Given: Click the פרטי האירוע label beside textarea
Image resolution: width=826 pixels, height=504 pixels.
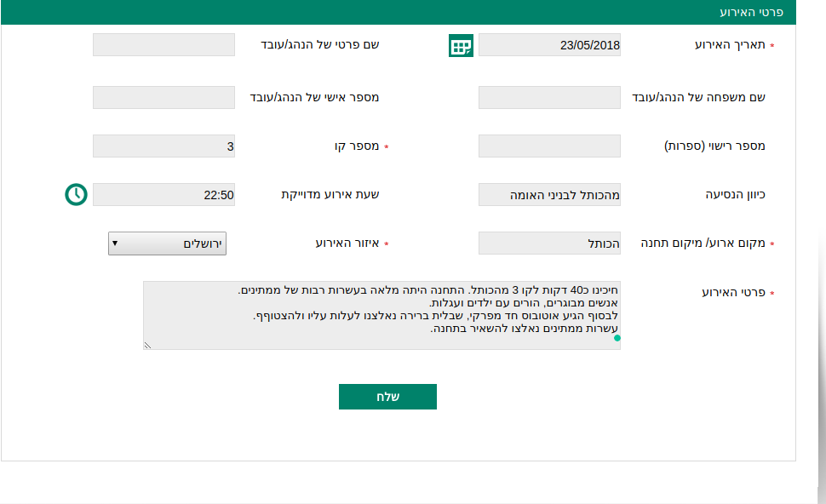Looking at the screenshot, I should (x=733, y=292).
